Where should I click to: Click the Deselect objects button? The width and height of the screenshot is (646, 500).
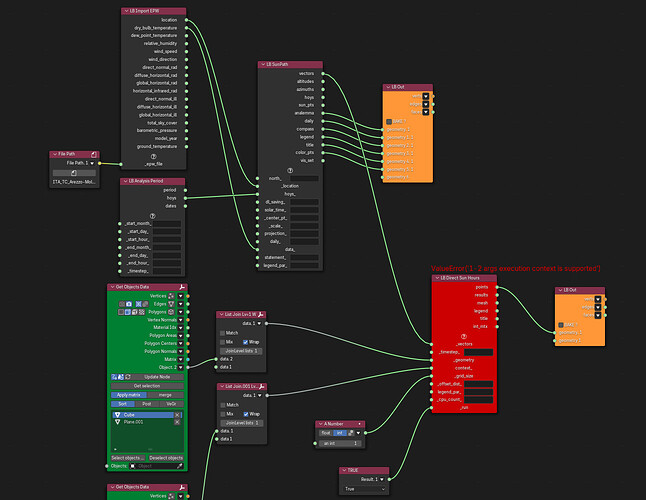166,458
